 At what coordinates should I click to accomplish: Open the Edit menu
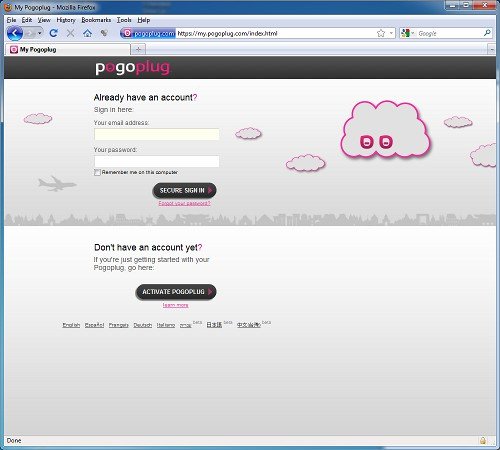click(x=27, y=20)
